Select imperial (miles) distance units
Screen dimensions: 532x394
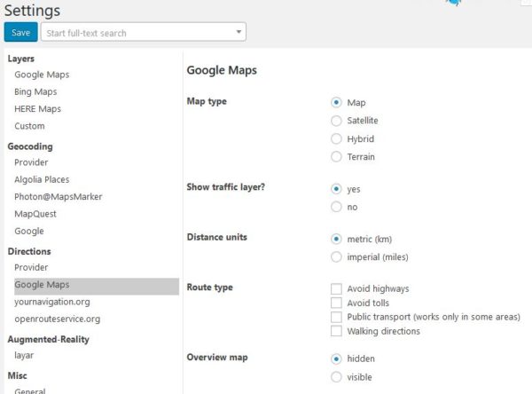336,256
